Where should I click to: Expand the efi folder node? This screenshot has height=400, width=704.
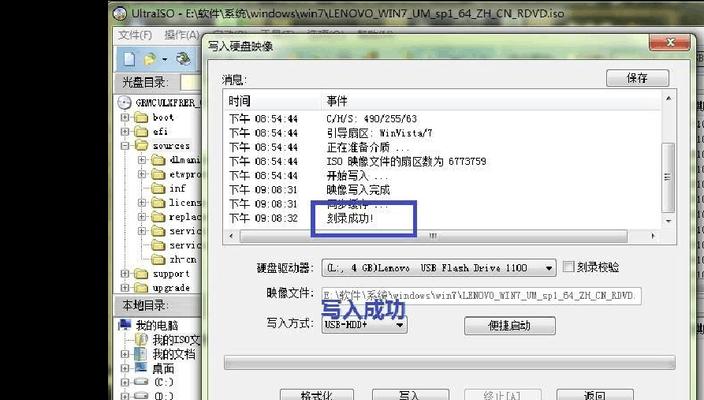(125, 132)
